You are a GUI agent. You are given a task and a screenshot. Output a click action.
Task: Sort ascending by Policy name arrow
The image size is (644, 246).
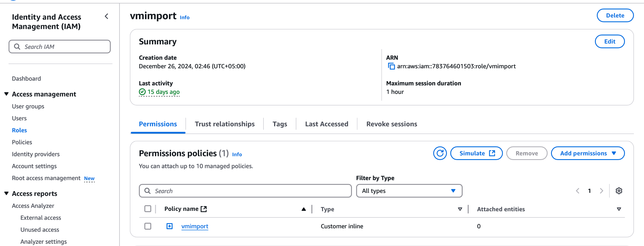(303, 209)
